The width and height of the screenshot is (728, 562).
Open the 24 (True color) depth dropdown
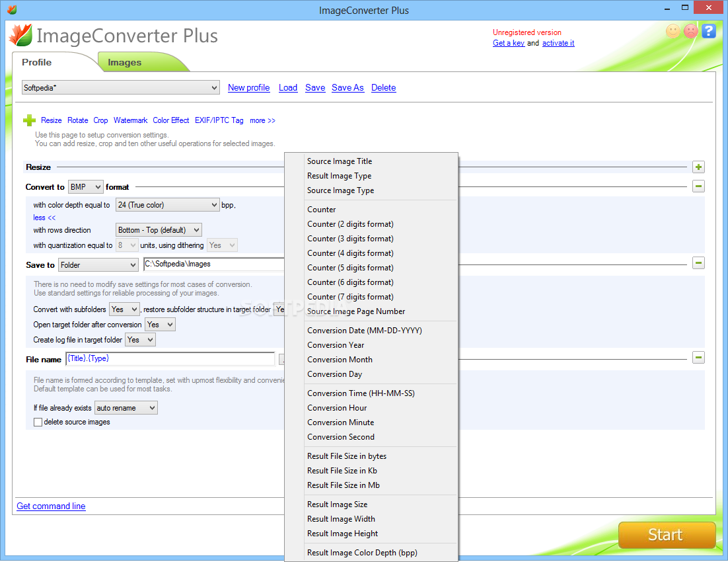(x=167, y=205)
